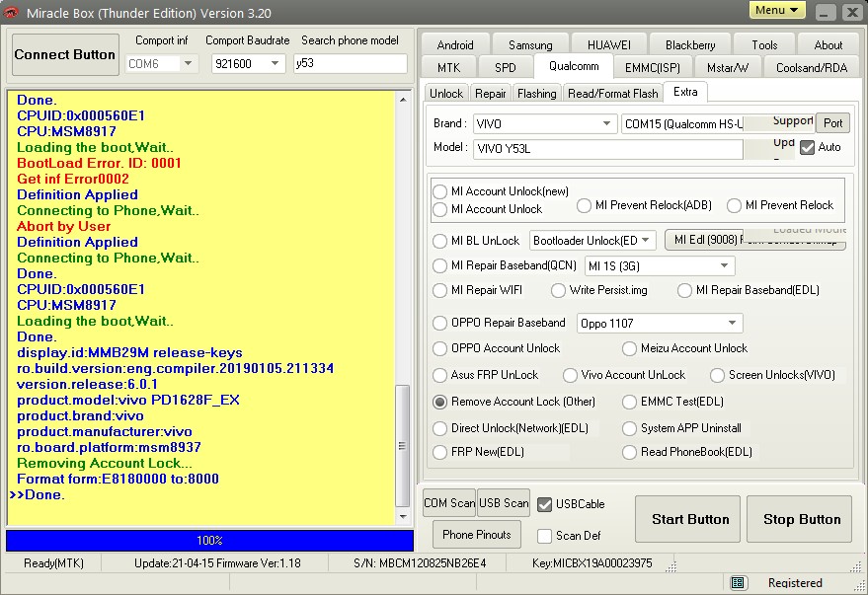
Task: Open the Unlock sub-tab
Action: (446, 94)
